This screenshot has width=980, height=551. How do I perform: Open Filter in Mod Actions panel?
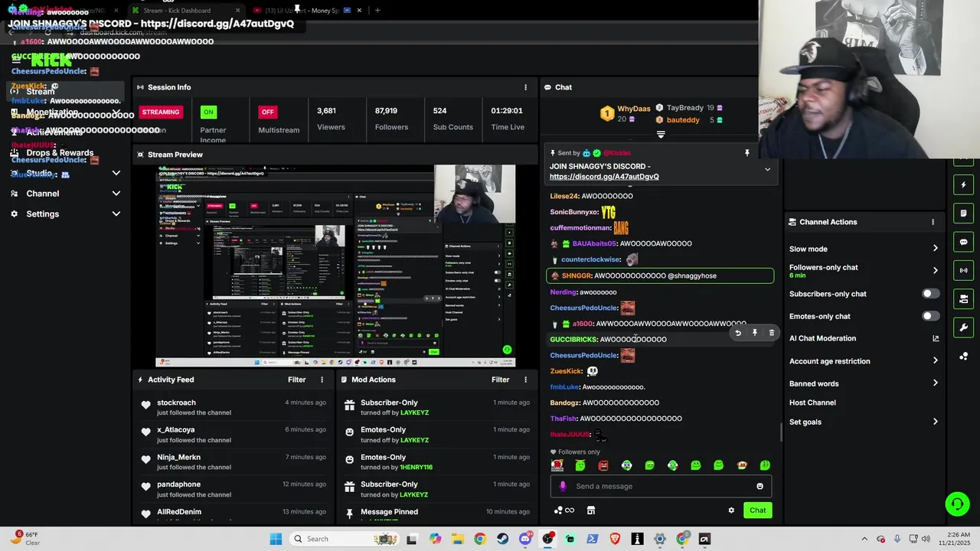500,380
